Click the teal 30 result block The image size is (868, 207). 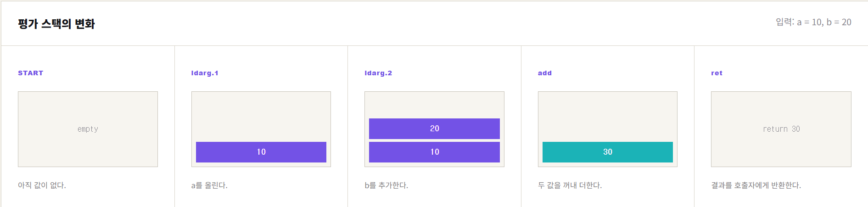coord(608,152)
